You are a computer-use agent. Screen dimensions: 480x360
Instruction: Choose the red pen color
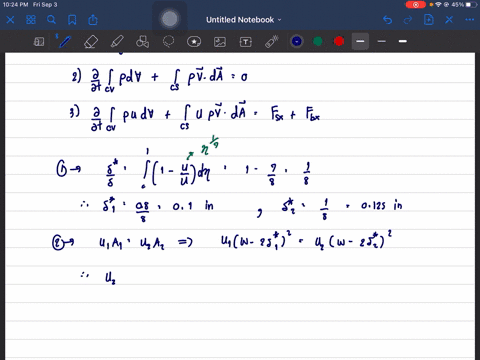(339, 41)
